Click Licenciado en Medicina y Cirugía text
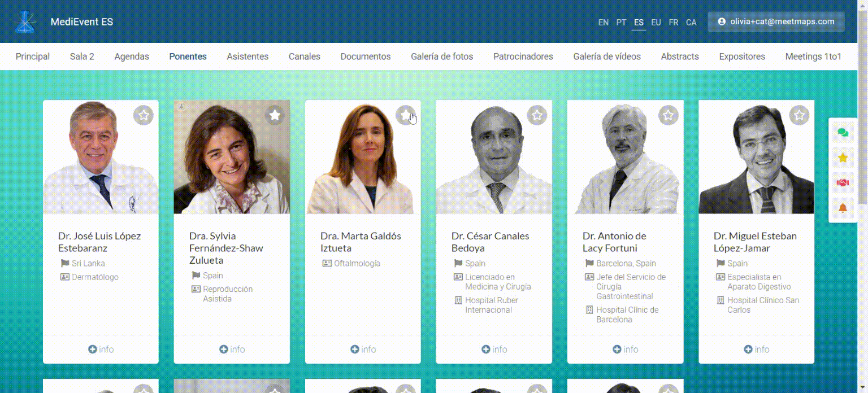The height and width of the screenshot is (393, 868). point(498,282)
